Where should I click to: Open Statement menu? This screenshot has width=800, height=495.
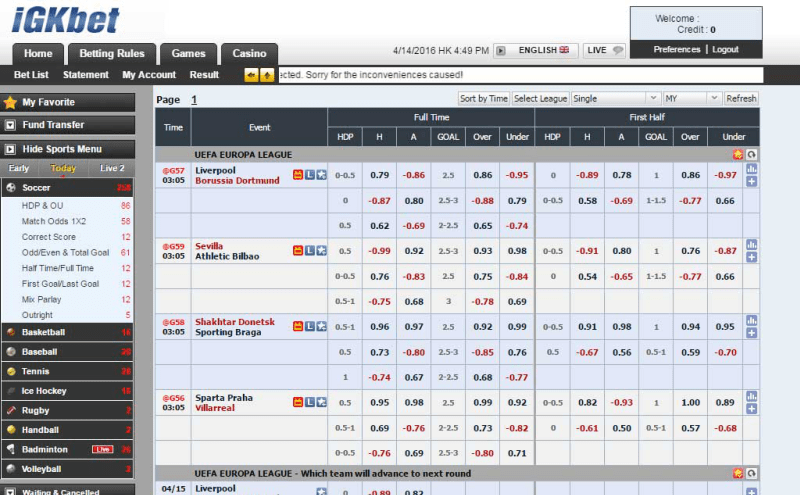click(86, 75)
